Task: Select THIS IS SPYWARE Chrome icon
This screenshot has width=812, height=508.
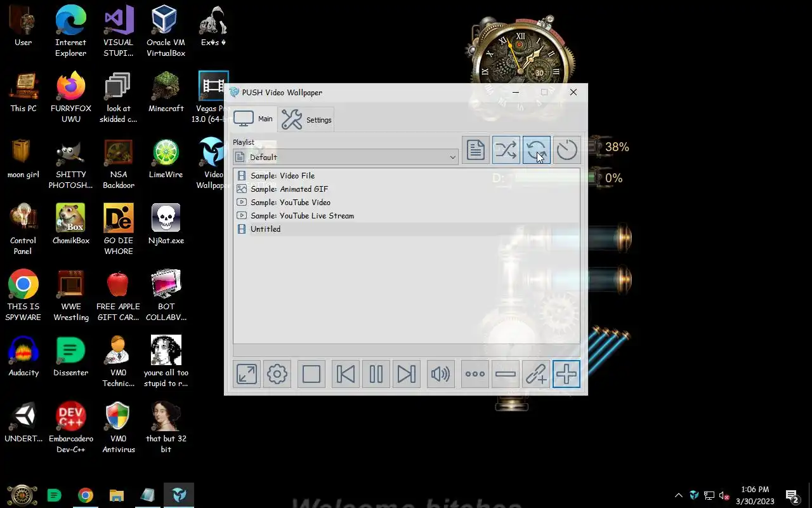Action: pyautogui.click(x=23, y=295)
